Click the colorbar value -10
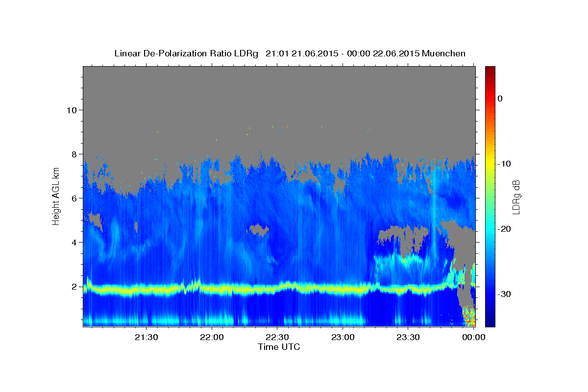This screenshot has width=588, height=392. (505, 164)
